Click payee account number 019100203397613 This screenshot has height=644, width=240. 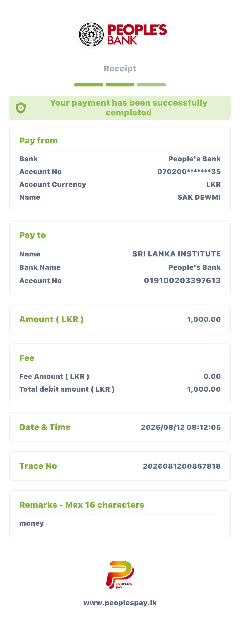pyautogui.click(x=182, y=280)
